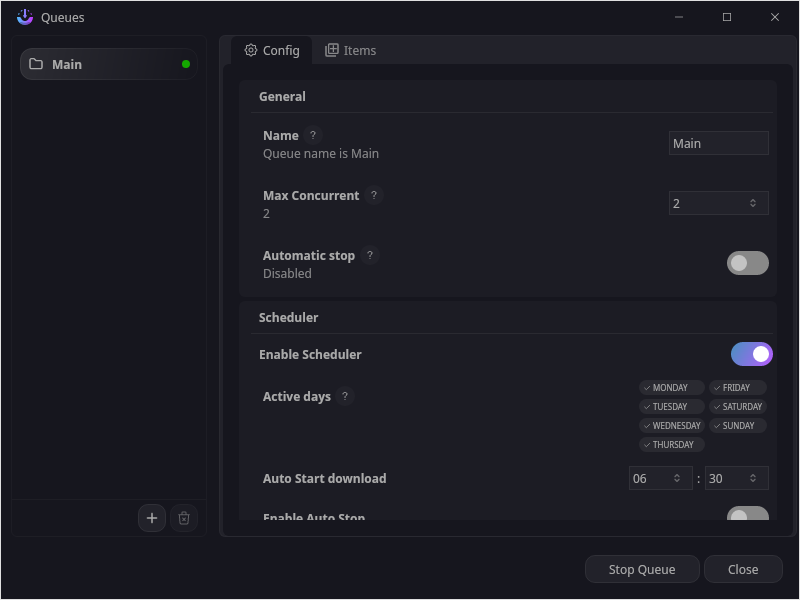
Task: Click the help icon next to Active days
Action: pos(345,396)
